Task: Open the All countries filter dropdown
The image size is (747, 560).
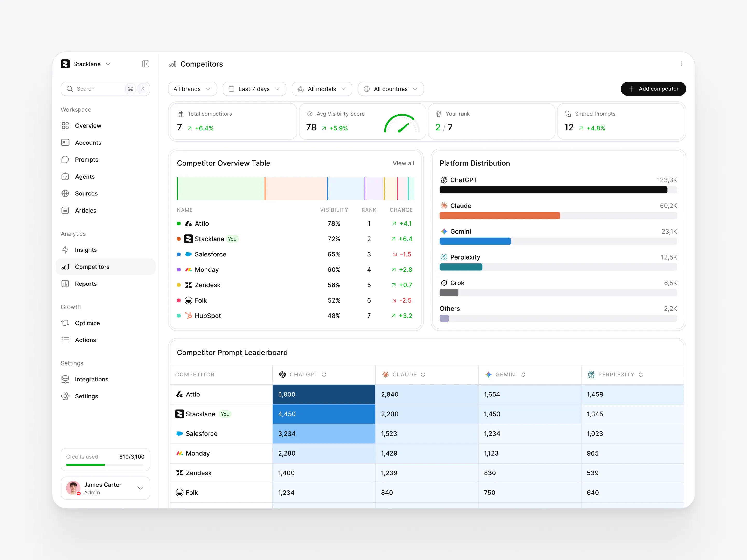Action: [x=391, y=89]
